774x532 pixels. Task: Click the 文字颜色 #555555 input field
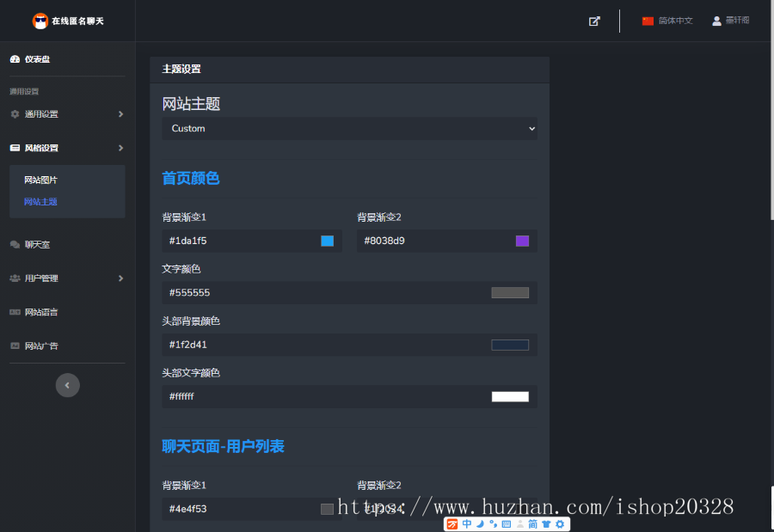coord(349,293)
